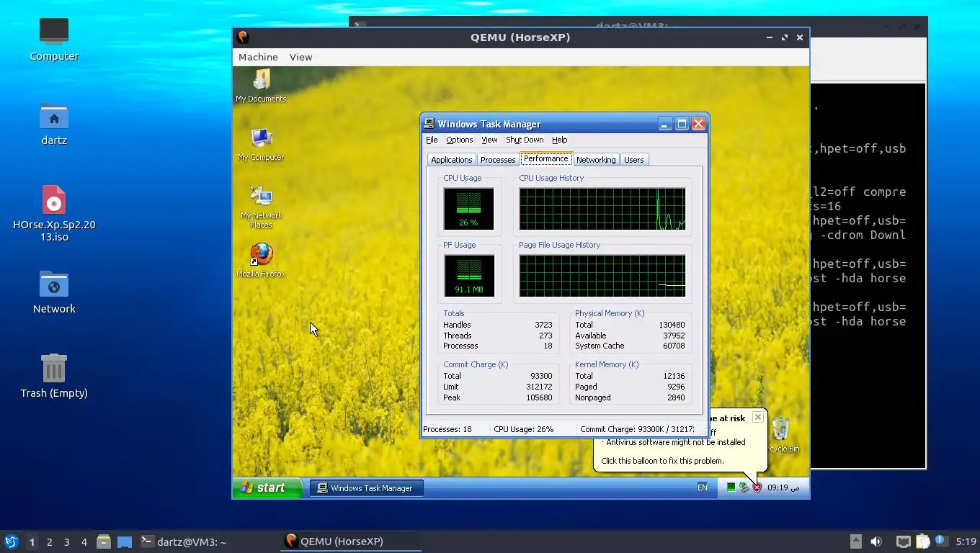The height and width of the screenshot is (553, 980).
Task: Open Task Manager Help menu
Action: [x=559, y=140]
